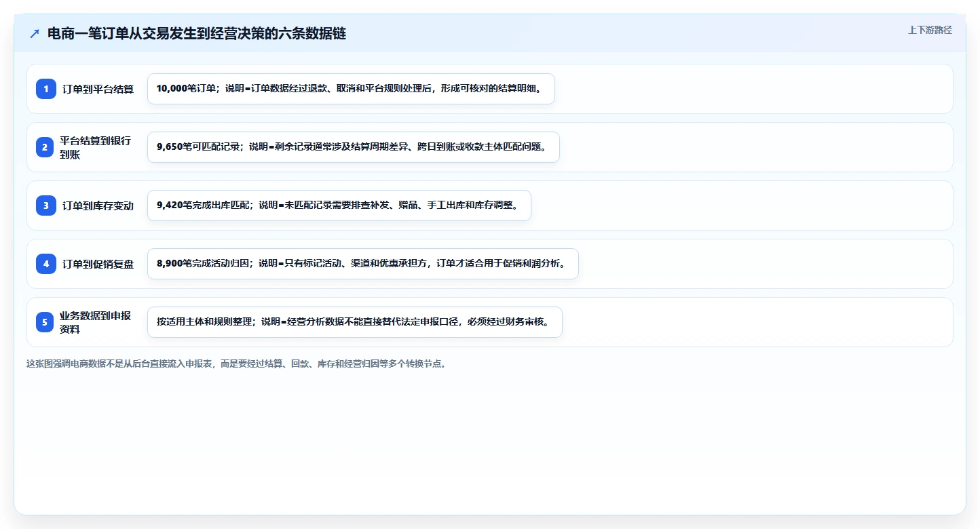Click the 10,000笔订单 description box
This screenshot has height=529, width=980.
coord(351,89)
